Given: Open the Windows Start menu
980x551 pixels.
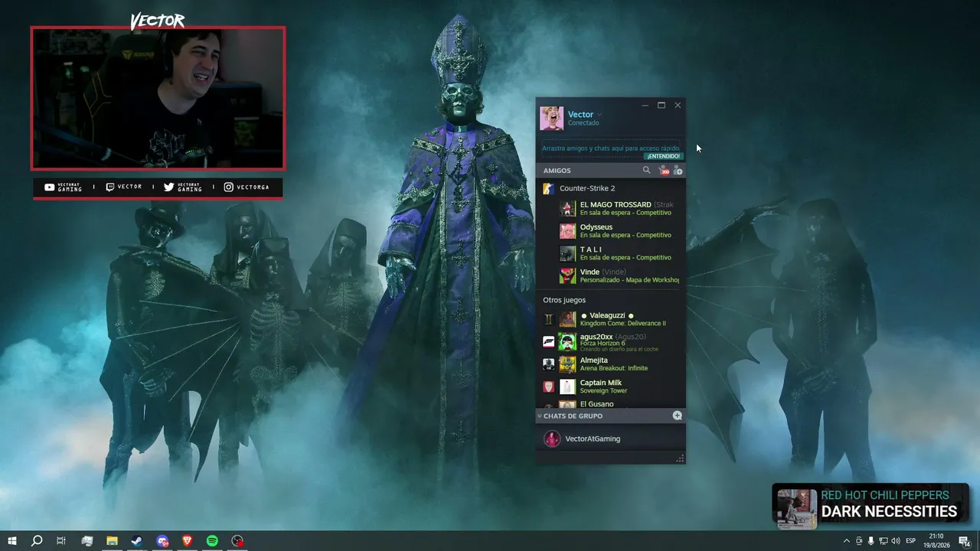Looking at the screenshot, I should (x=12, y=541).
